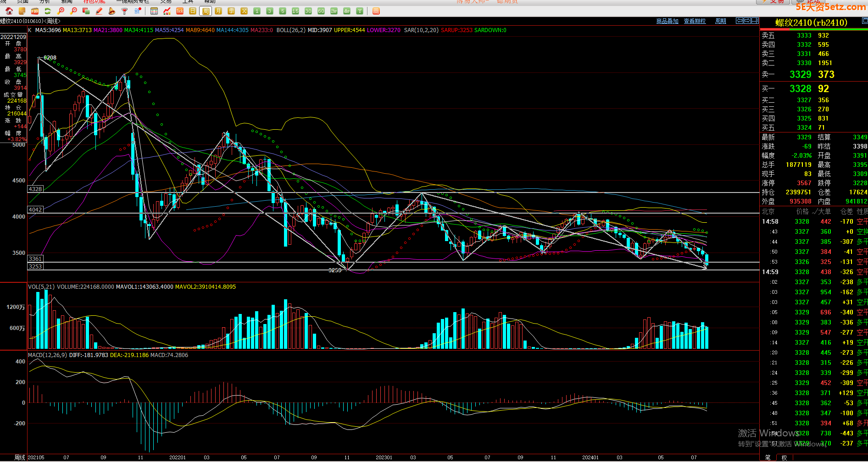The width and height of the screenshot is (868, 462).
Task: Open the F10 info icon
Action: click(x=35, y=11)
